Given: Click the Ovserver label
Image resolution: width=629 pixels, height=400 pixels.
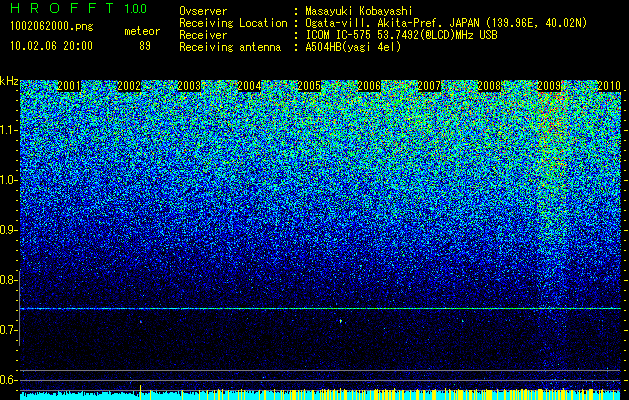Looking at the screenshot, I should tap(203, 11).
